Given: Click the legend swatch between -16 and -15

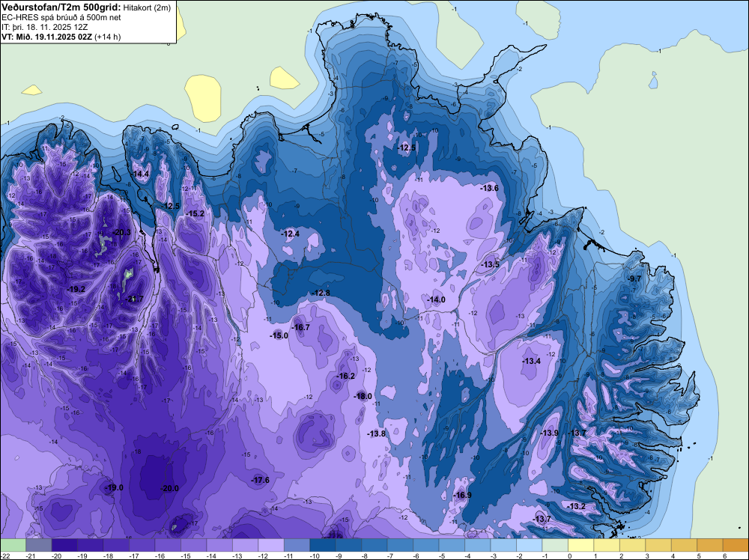Looking at the screenshot, I should click(168, 545).
